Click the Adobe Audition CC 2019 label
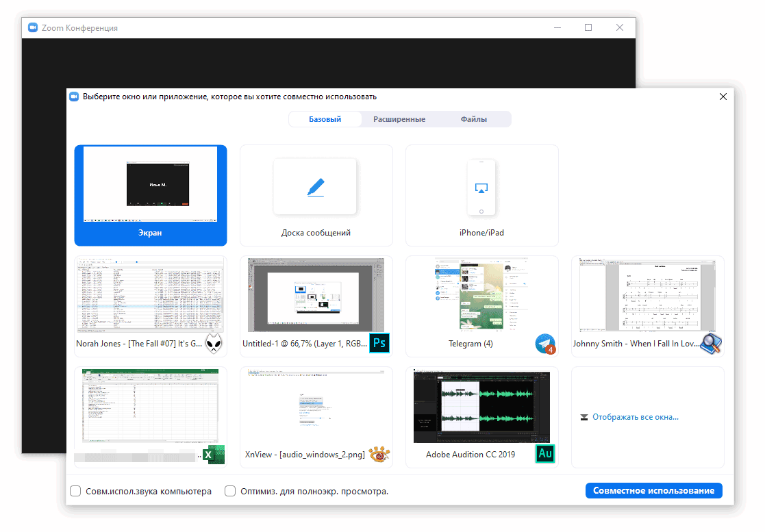Viewport: 765px width, 532px height. [471, 455]
